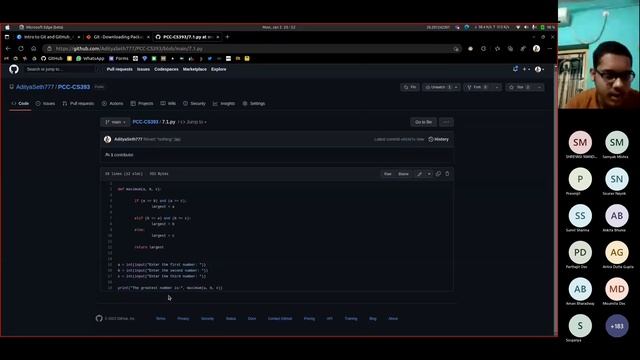Open a new browser tab
Screen dimensions: 640x360
[227, 37]
